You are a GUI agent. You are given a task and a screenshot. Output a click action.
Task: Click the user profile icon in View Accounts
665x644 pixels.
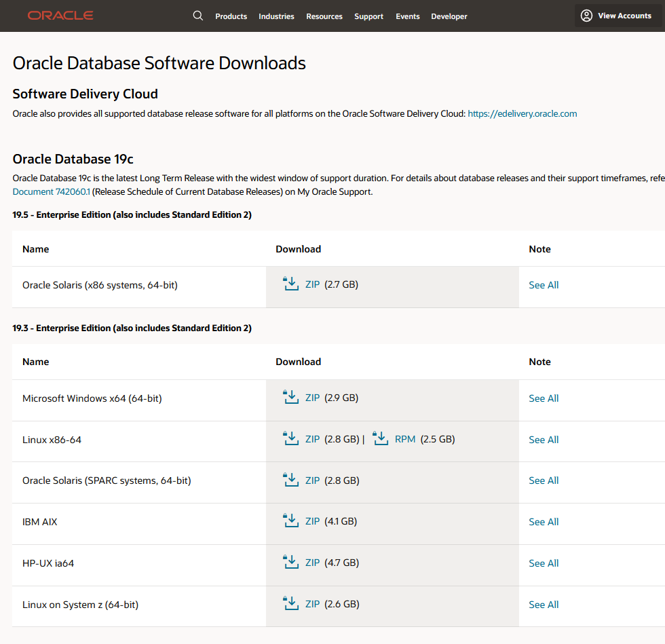[x=586, y=16]
